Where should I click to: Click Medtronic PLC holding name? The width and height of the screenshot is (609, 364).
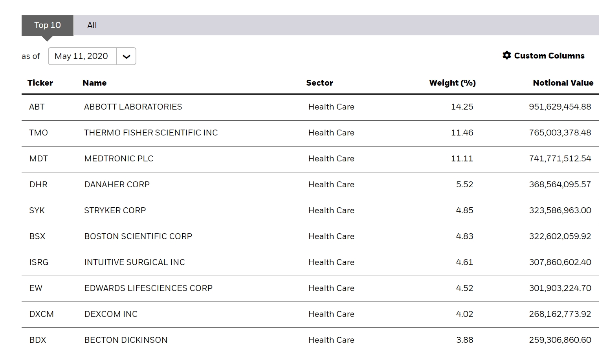(x=119, y=159)
